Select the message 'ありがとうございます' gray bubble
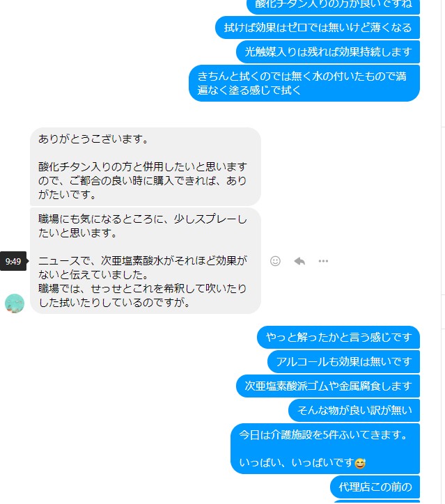 [x=146, y=166]
